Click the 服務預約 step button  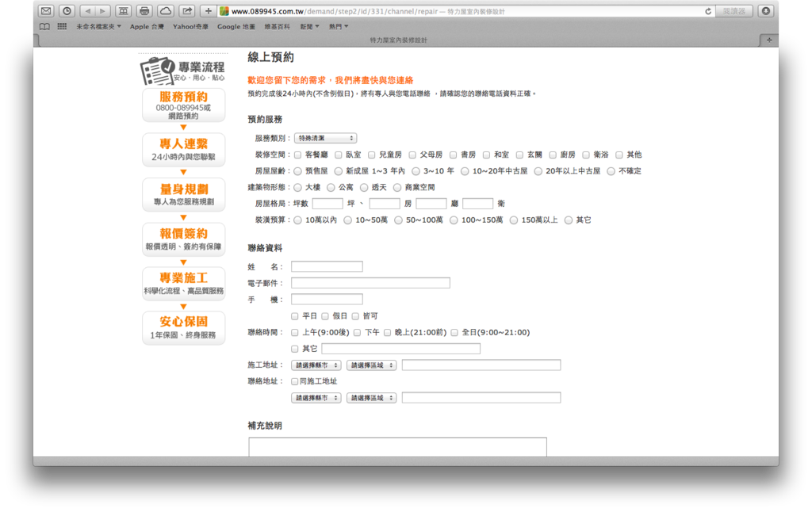183,105
